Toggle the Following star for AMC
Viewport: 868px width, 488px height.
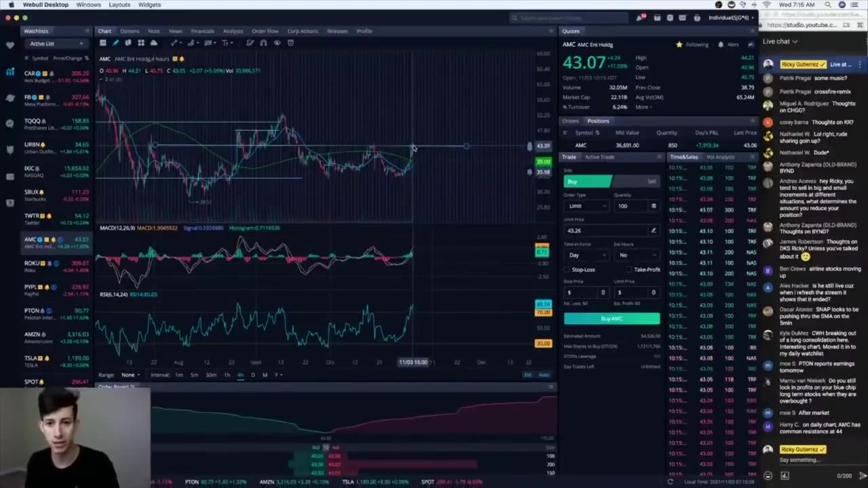pyautogui.click(x=679, y=45)
